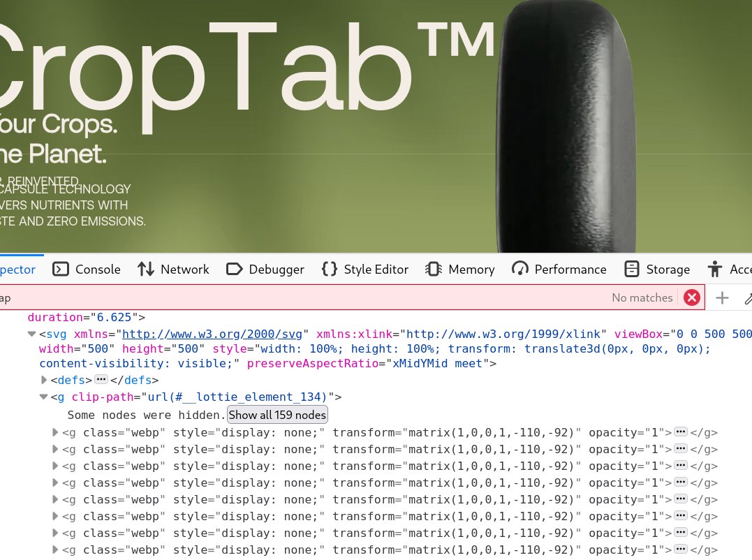The width and height of the screenshot is (752, 560).
Task: Open the Accessibility tab
Action: [729, 270]
